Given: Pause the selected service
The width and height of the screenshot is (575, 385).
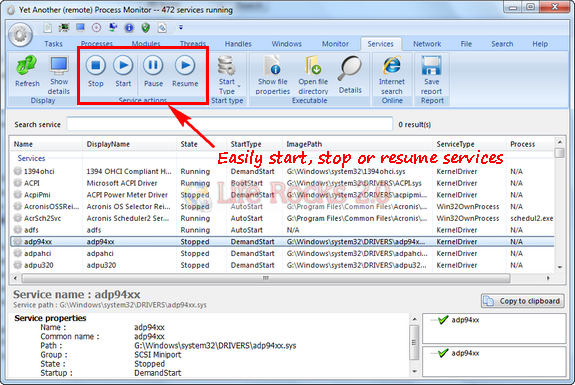Looking at the screenshot, I should [x=153, y=72].
